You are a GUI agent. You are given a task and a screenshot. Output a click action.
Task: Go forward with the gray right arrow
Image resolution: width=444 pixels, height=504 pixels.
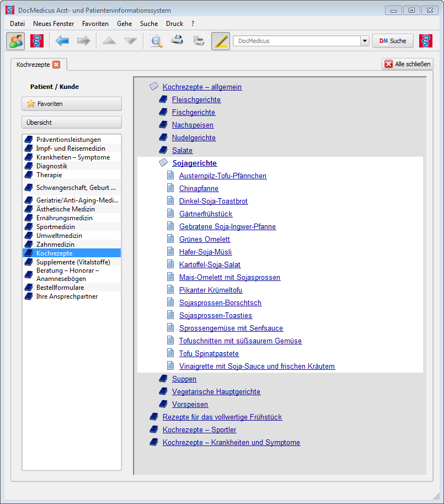pyautogui.click(x=84, y=41)
